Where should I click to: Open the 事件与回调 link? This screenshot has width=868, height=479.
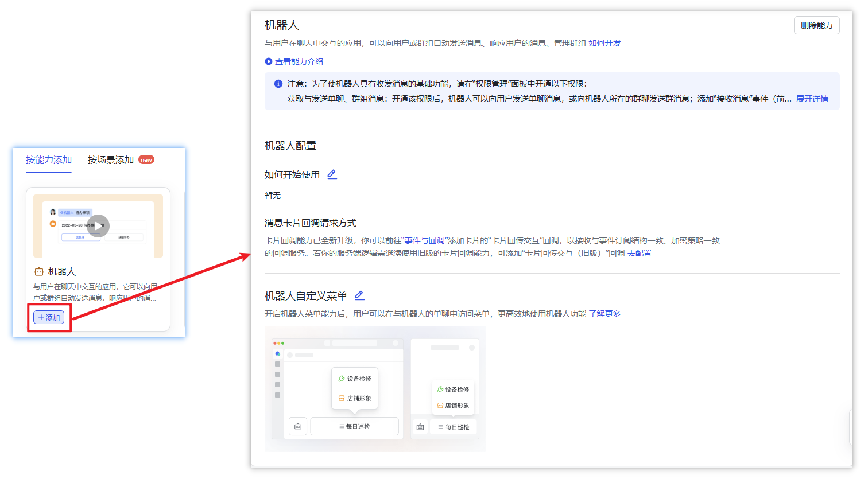point(425,240)
